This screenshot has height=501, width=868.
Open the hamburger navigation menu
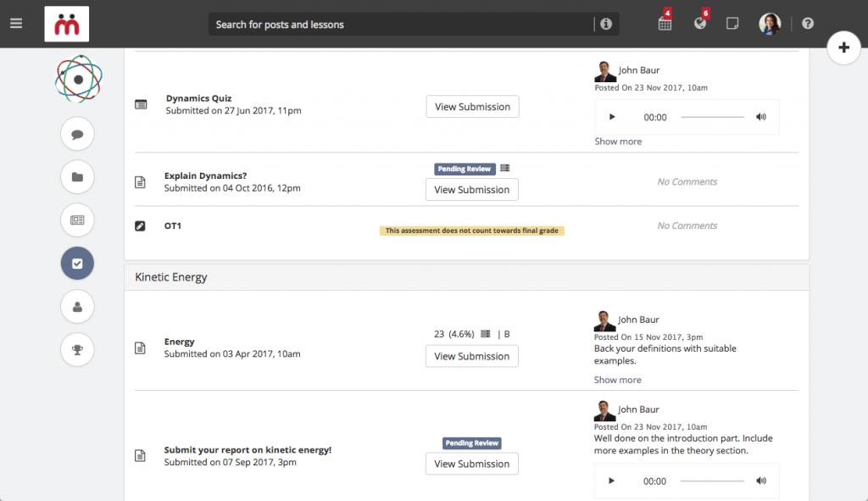[16, 23]
